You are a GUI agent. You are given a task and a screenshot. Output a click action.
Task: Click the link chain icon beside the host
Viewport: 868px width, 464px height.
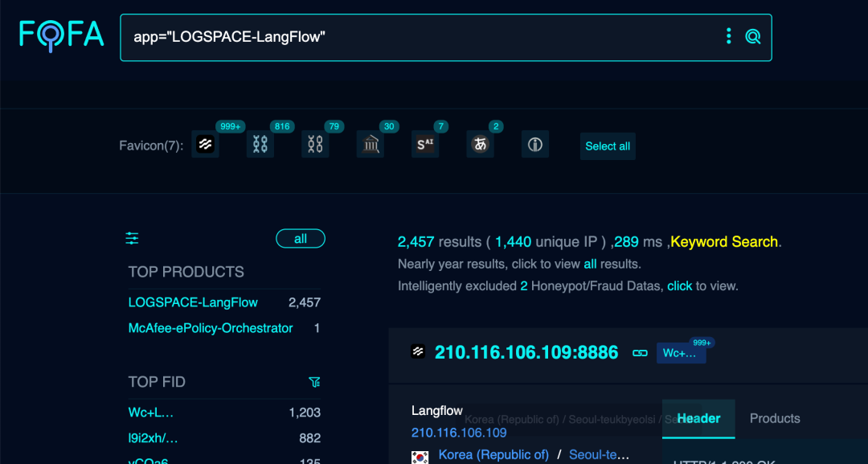640,353
